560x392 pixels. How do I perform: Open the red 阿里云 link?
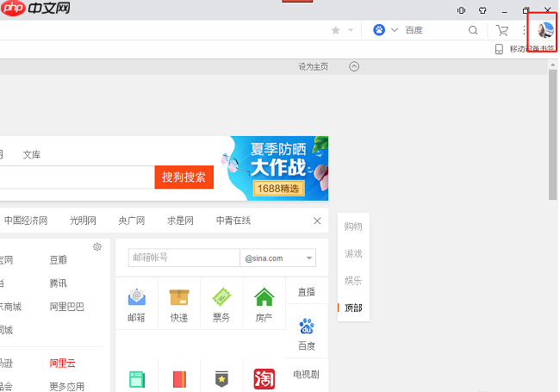click(63, 364)
